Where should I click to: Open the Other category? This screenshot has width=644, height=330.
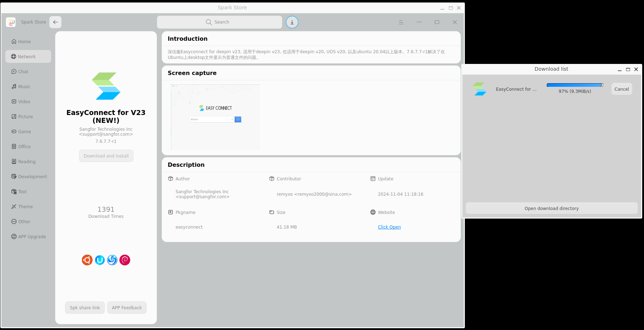point(28,221)
